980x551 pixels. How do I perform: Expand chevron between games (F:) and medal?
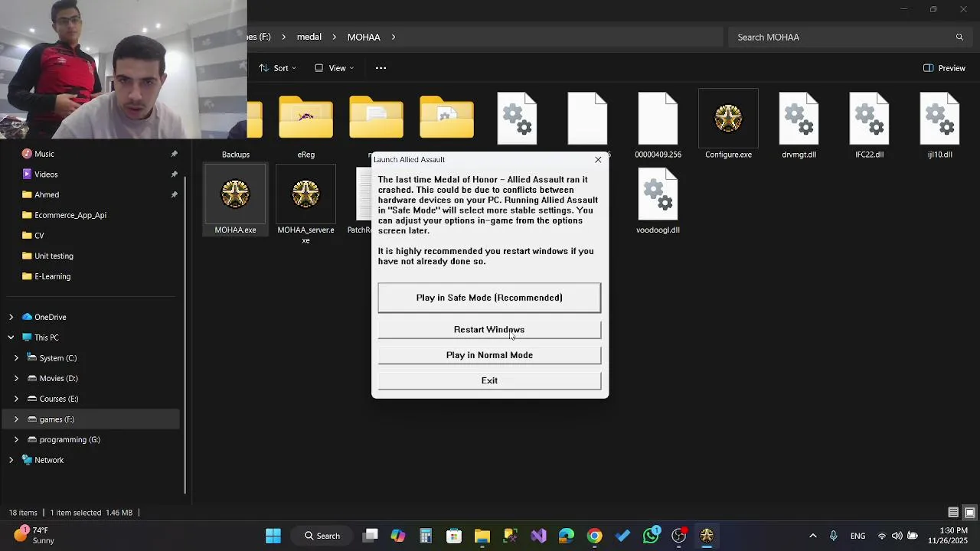[283, 37]
